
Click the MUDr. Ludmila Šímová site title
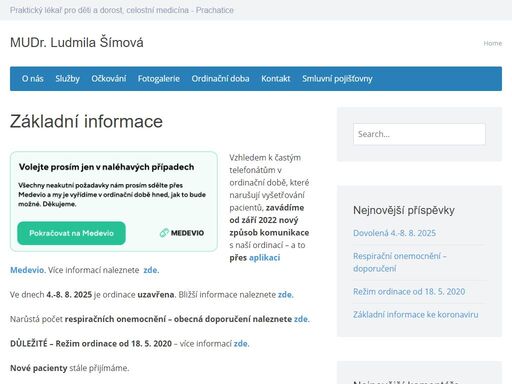77,42
